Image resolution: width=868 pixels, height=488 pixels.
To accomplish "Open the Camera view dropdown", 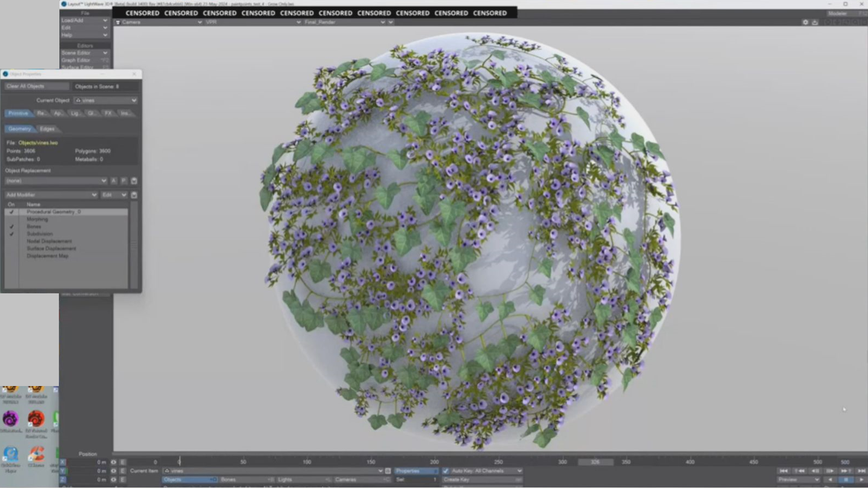I will click(159, 22).
